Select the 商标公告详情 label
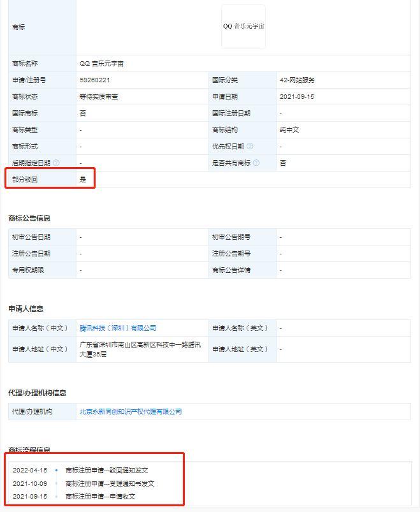Screen dimensions: 420x512 tap(231, 270)
